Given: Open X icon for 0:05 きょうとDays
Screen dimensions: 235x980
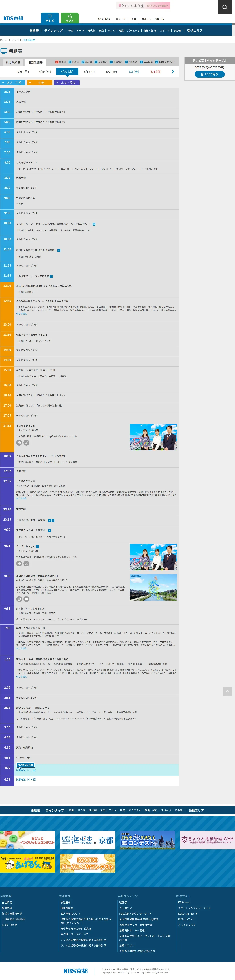Looking at the screenshot, I should [x=26, y=563].
